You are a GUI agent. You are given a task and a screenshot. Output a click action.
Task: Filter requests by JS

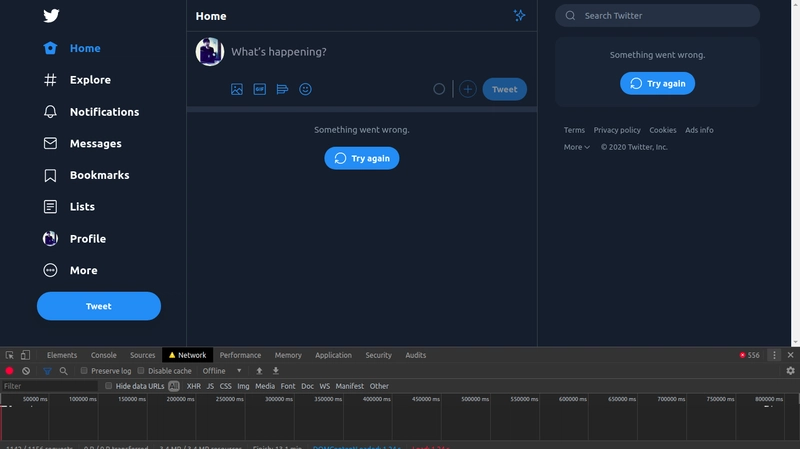click(210, 386)
